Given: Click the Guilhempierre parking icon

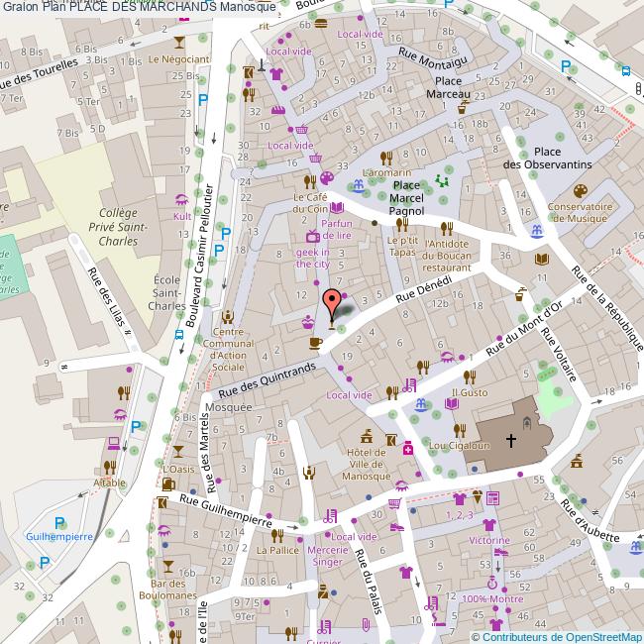Looking at the screenshot, I should [x=59, y=522].
